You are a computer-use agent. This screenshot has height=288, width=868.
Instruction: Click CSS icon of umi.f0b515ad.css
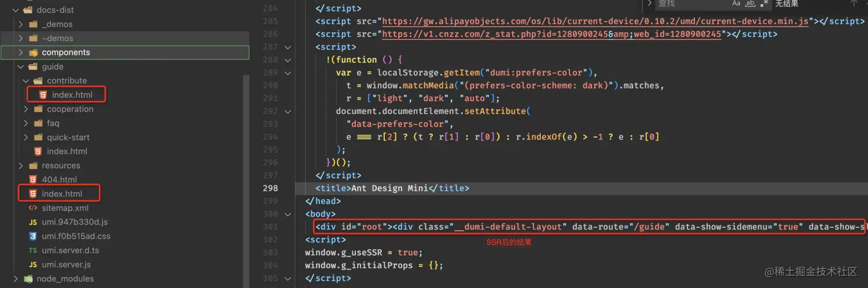(x=33, y=236)
